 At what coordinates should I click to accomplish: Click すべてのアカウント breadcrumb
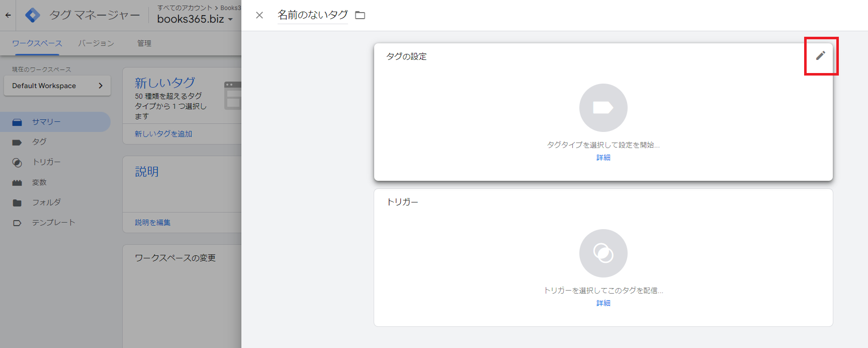coord(185,8)
